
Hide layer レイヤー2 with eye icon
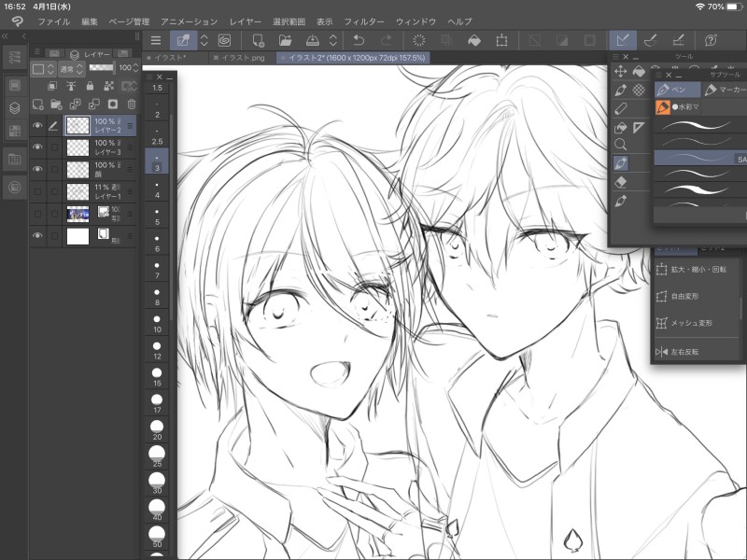pyautogui.click(x=37, y=126)
